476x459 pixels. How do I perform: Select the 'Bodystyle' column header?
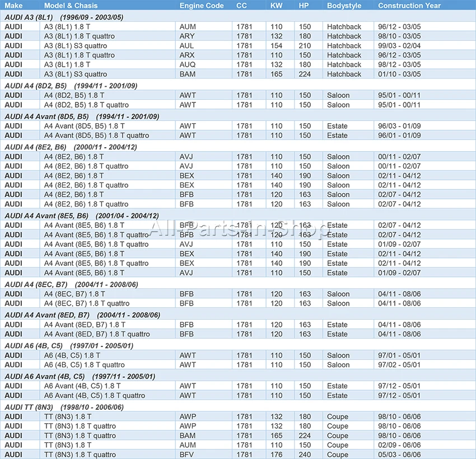pos(344,6)
